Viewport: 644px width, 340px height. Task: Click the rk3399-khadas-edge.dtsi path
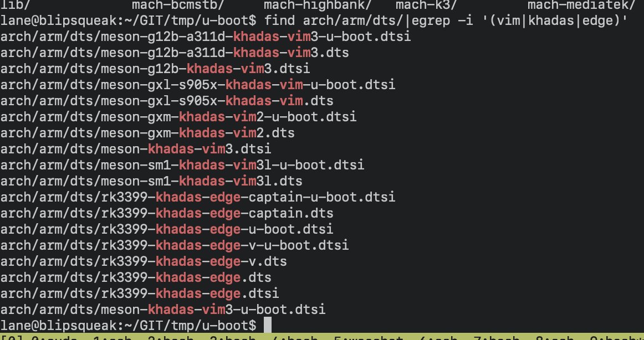[140, 293]
